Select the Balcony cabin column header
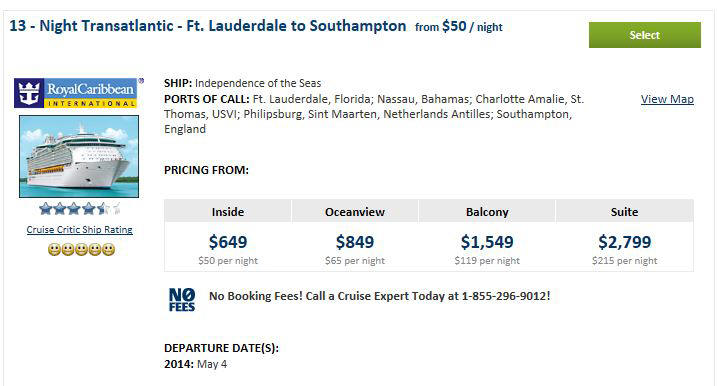 487,212
